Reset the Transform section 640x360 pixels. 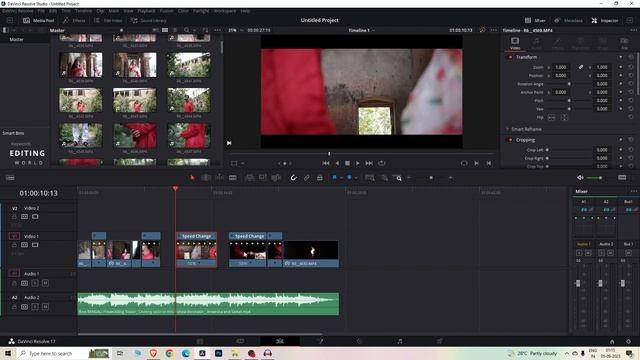631,57
